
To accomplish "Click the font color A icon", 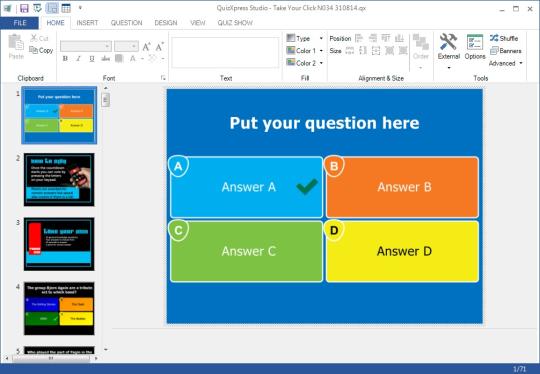I will click(x=133, y=59).
